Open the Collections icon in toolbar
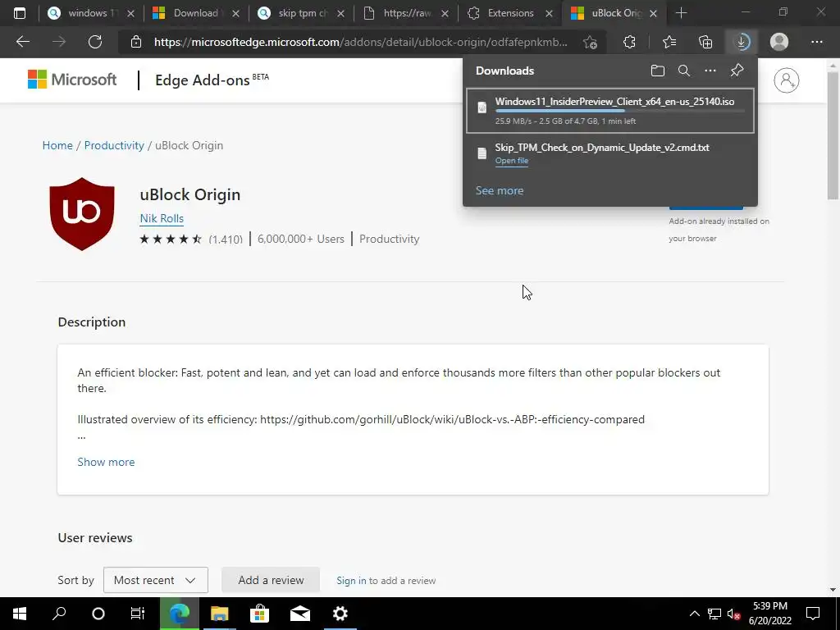Image resolution: width=840 pixels, height=630 pixels. click(705, 42)
